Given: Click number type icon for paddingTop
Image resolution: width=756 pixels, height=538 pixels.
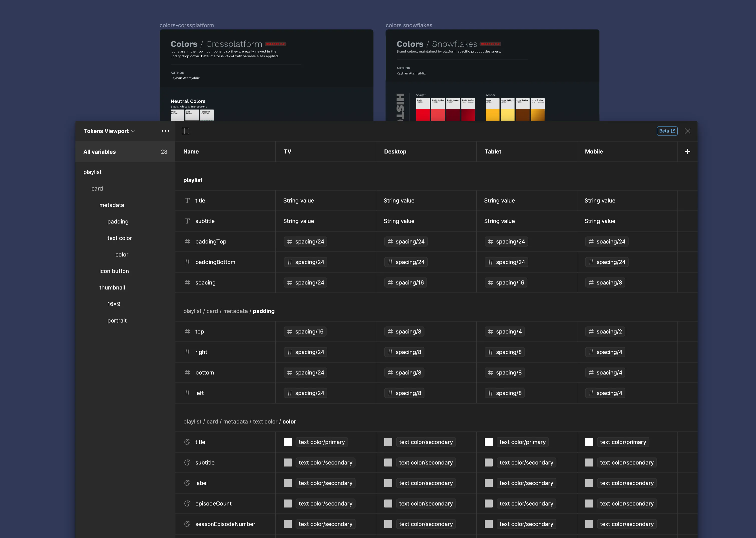Looking at the screenshot, I should pyautogui.click(x=187, y=242).
